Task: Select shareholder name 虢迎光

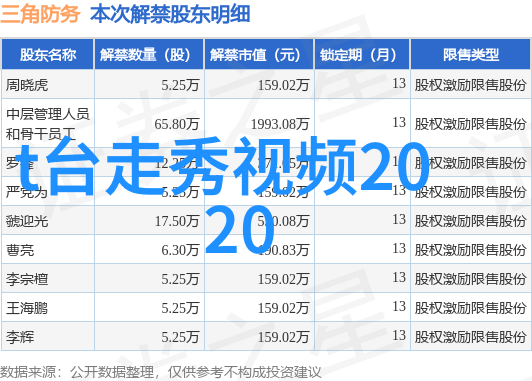Action: pyautogui.click(x=27, y=221)
